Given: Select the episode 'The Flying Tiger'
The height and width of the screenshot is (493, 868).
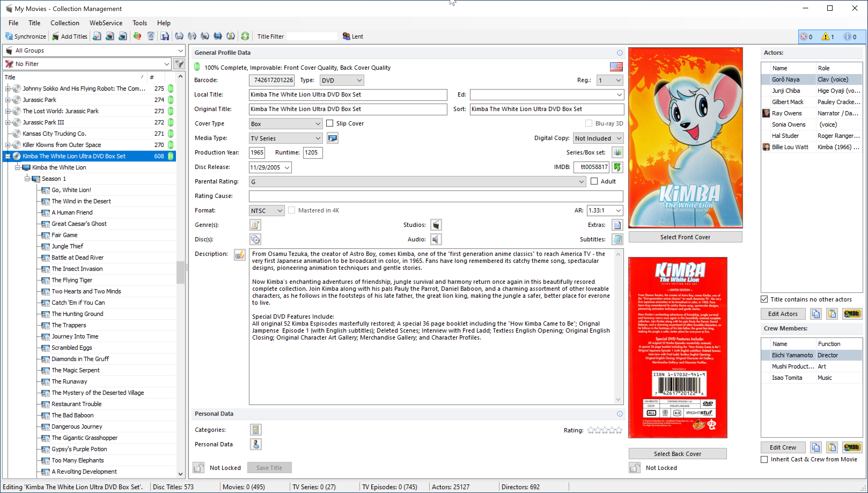Looking at the screenshot, I should click(x=72, y=280).
